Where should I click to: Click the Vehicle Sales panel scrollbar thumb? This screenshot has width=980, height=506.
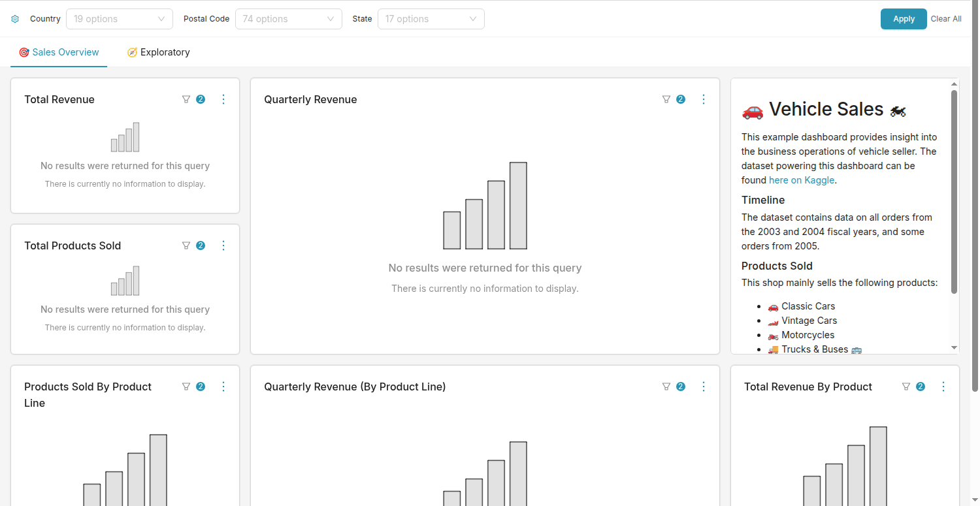pos(954,191)
